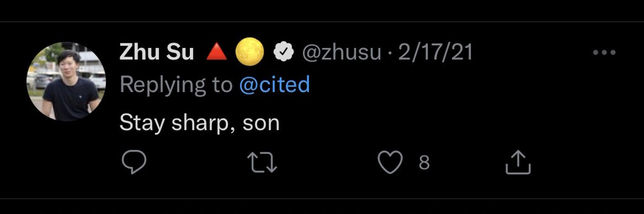Open the share tweet upload icon
The width and height of the screenshot is (644, 214).
[518, 162]
